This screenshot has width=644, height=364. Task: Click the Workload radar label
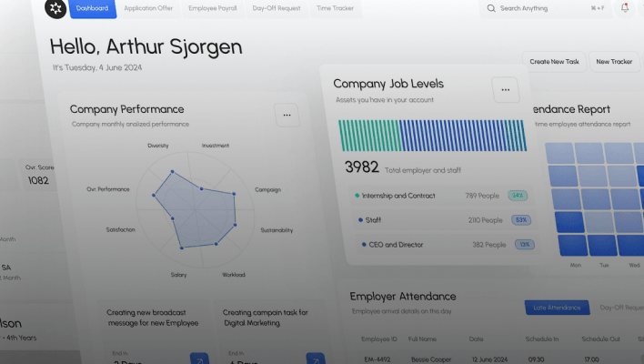point(234,275)
